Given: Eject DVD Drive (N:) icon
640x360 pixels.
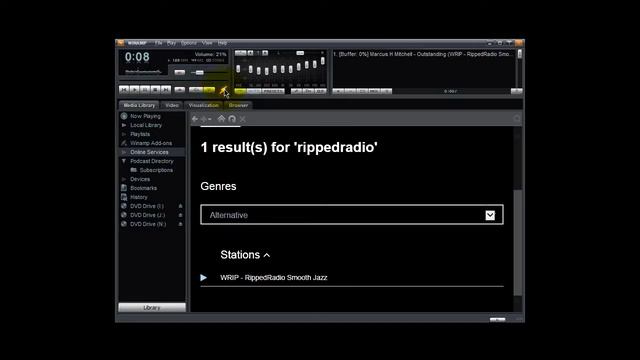Looking at the screenshot, I should 180,224.
